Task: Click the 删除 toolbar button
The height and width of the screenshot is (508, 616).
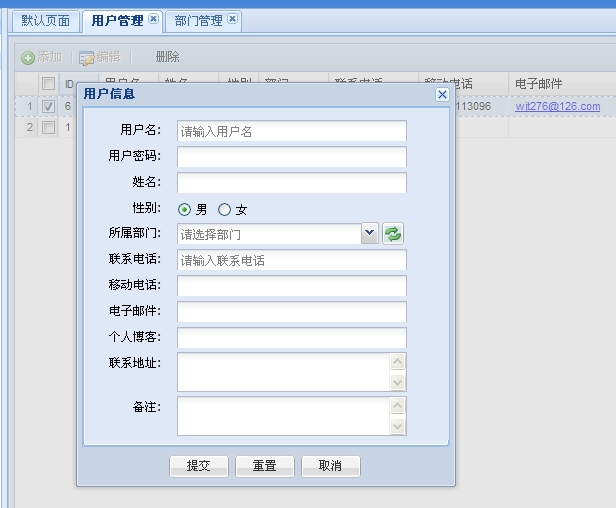Action: click(x=167, y=57)
